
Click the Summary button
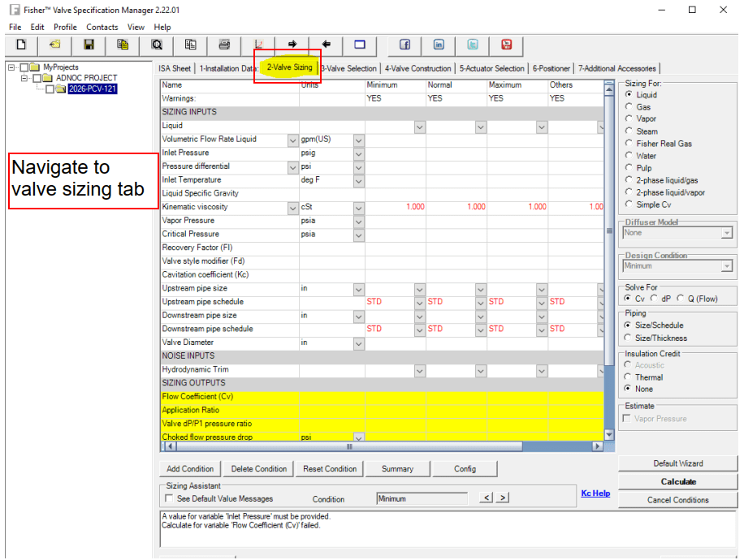[x=398, y=468]
